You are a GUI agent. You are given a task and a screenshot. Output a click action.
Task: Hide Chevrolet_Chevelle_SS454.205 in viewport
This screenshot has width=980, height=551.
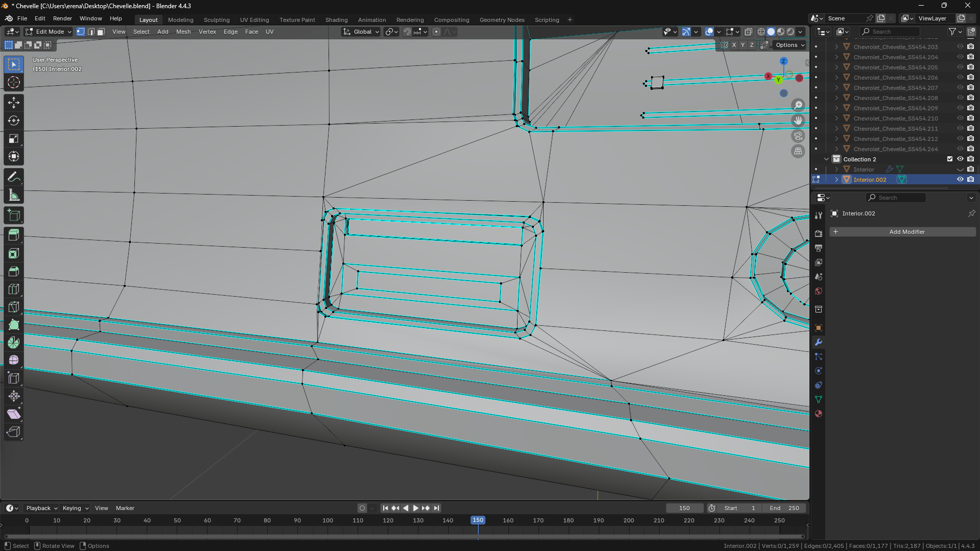point(960,67)
